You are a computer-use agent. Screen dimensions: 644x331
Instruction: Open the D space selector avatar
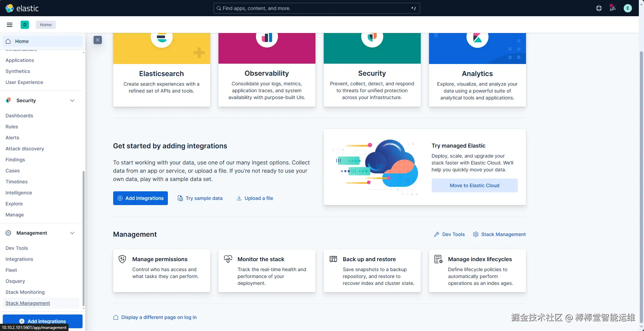point(25,25)
